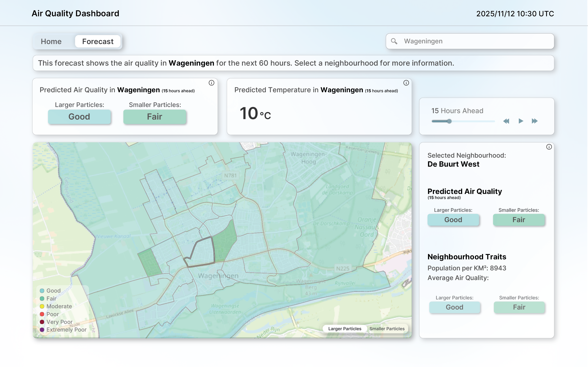Image resolution: width=588 pixels, height=367 pixels.
Task: Click the Wageningse Uiterwaarden map label
Action: (x=225, y=309)
